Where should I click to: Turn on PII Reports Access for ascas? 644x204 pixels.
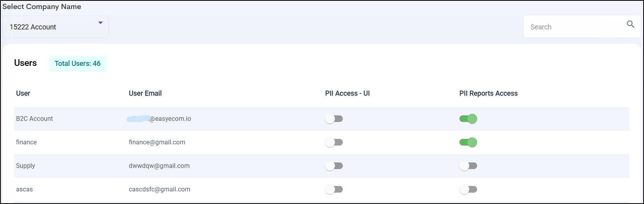click(x=468, y=189)
